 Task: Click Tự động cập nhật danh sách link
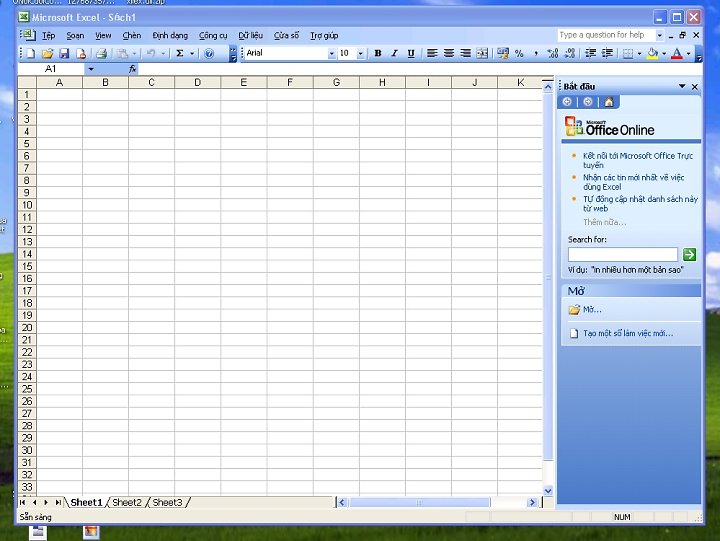coord(640,203)
